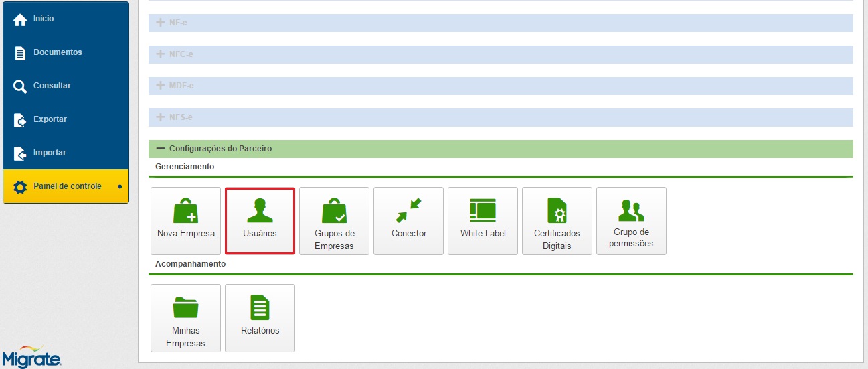Open the Usuários management tile

260,221
